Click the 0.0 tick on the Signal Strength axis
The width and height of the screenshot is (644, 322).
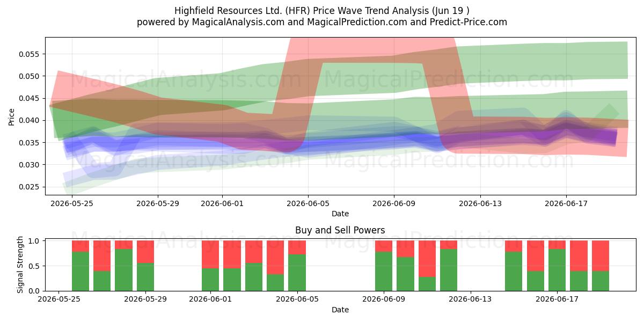click(x=35, y=291)
